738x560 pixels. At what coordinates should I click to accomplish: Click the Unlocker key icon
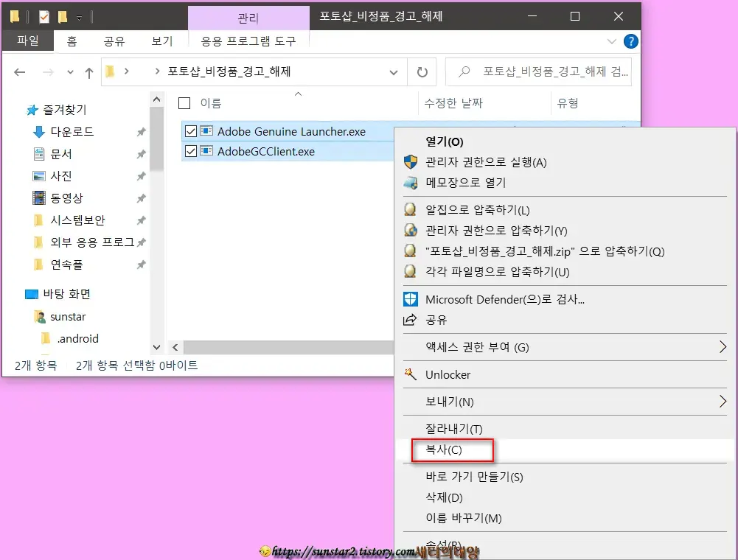[x=410, y=374]
